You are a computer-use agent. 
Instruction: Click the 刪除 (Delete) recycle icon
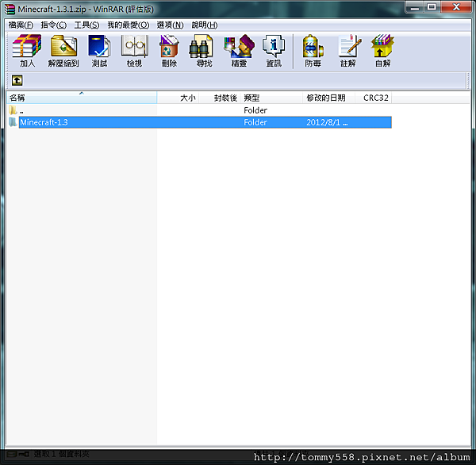(x=169, y=51)
